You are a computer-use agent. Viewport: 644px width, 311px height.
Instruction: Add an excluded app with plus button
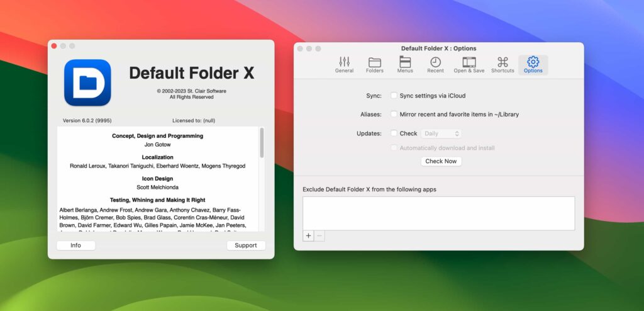point(308,236)
